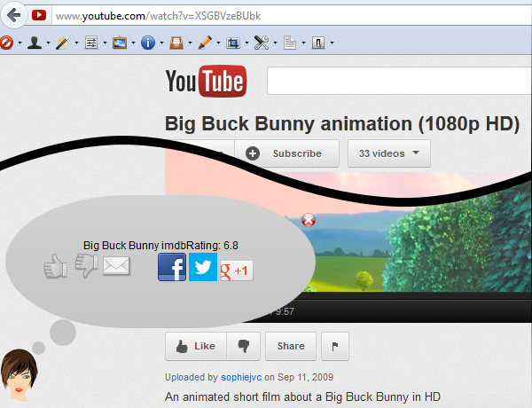Screen dimensions: 532x408
Task: Click the Subscribe button
Action: 286,153
